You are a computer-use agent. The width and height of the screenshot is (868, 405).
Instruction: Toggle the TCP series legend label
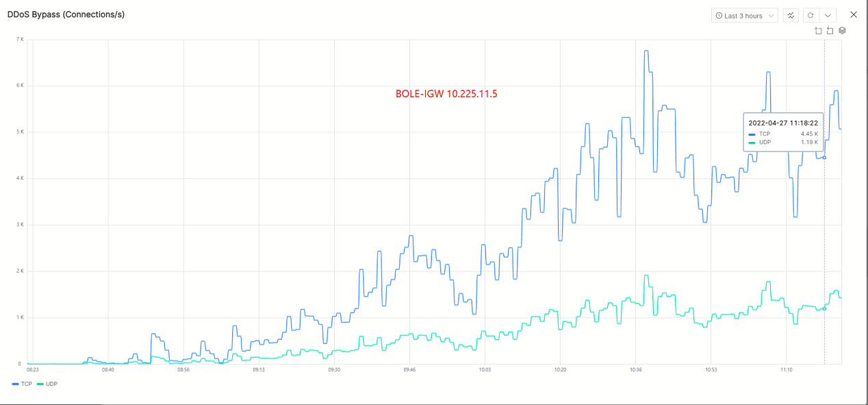tap(26, 384)
